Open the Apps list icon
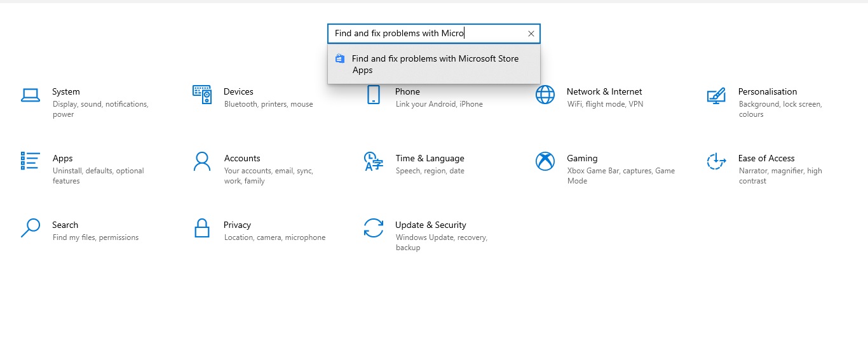 (x=31, y=161)
